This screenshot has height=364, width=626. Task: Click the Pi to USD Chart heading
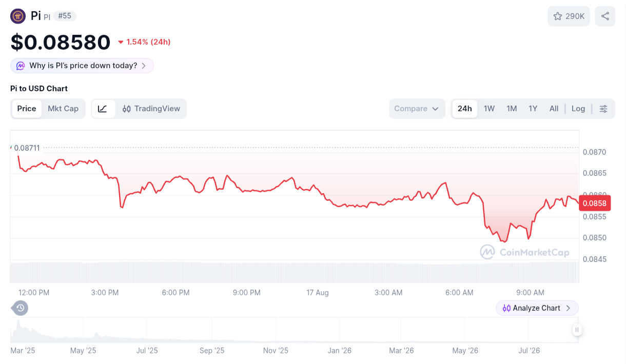coord(39,89)
